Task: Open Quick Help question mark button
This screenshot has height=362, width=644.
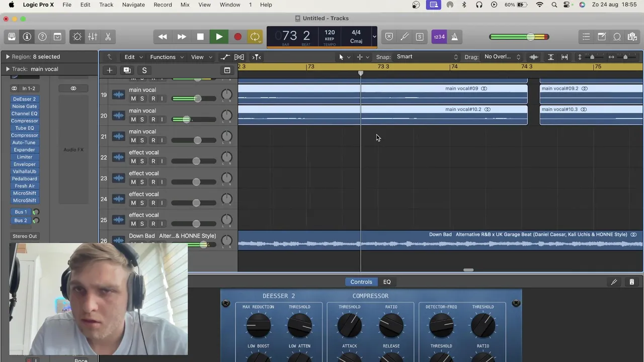Action: click(x=42, y=37)
